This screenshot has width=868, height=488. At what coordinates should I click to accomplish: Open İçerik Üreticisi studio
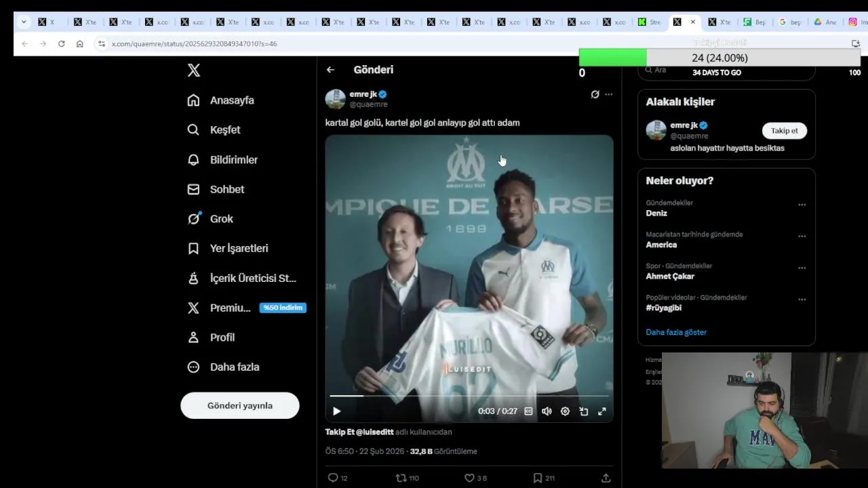[x=242, y=278]
